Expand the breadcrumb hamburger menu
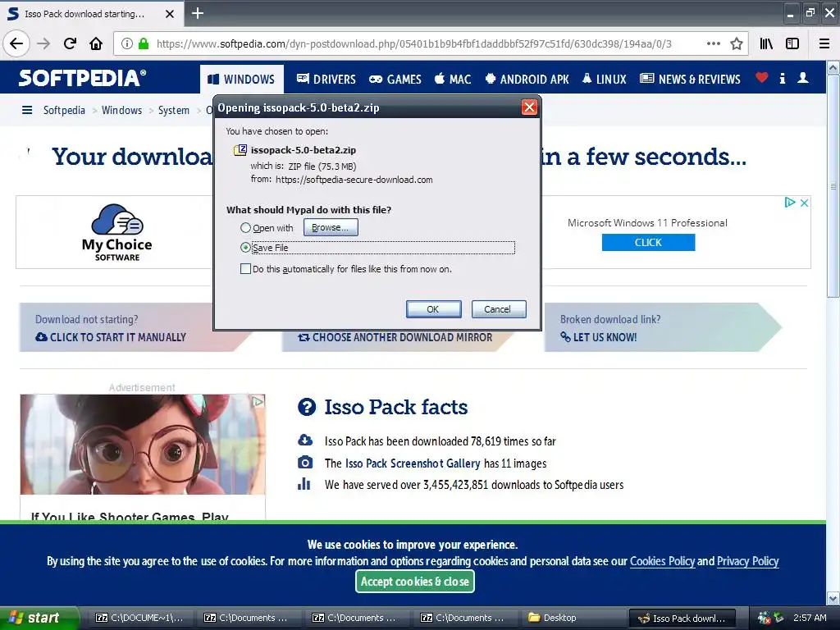This screenshot has height=630, width=840. coord(27,111)
